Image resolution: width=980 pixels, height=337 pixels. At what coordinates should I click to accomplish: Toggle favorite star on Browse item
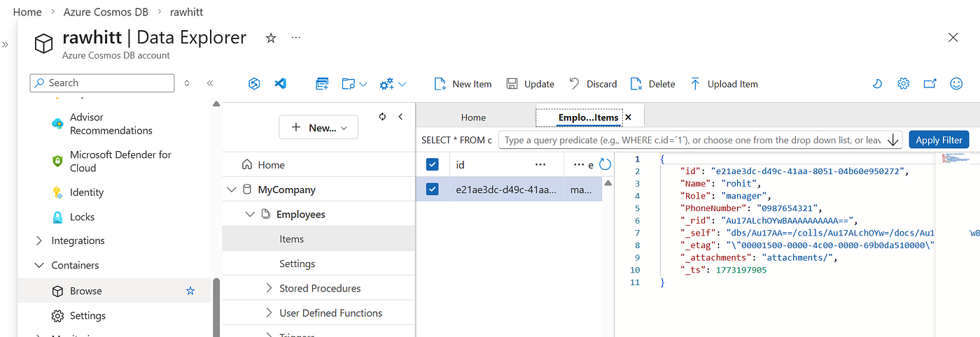190,291
